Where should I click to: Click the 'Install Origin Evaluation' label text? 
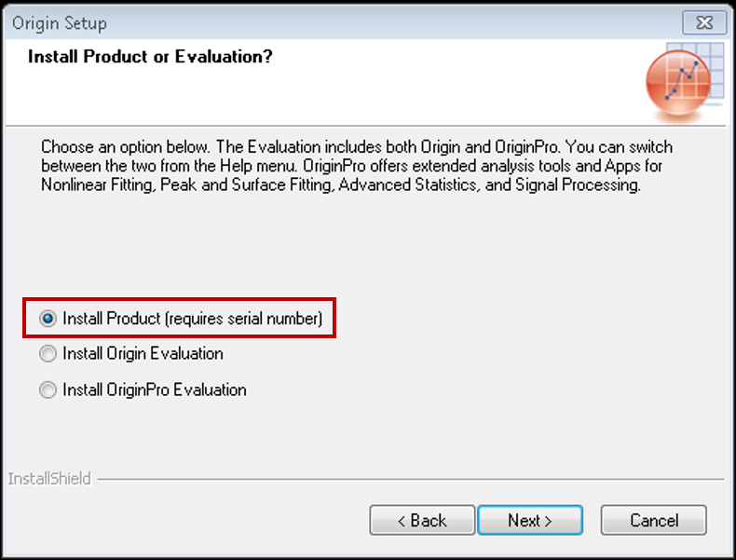click(143, 353)
